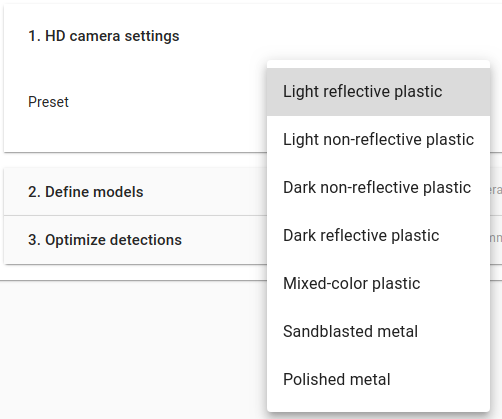The height and width of the screenshot is (419, 502).
Task: Click blank padding above Light reflective plastic
Action: (378, 64)
